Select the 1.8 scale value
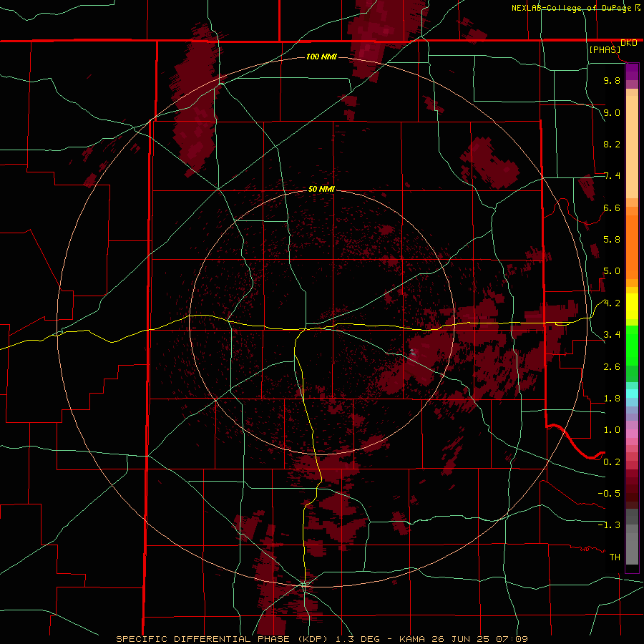 [612, 399]
